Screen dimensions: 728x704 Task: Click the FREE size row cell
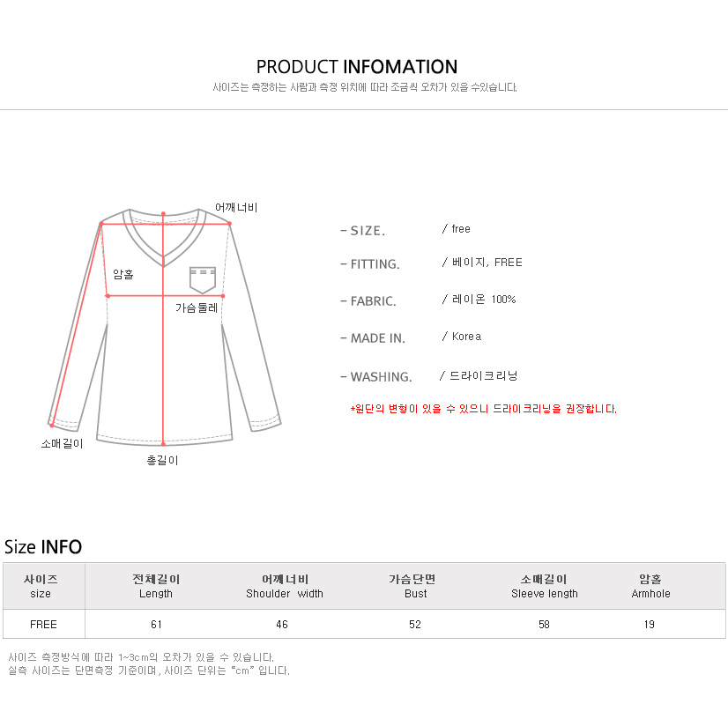(x=44, y=625)
